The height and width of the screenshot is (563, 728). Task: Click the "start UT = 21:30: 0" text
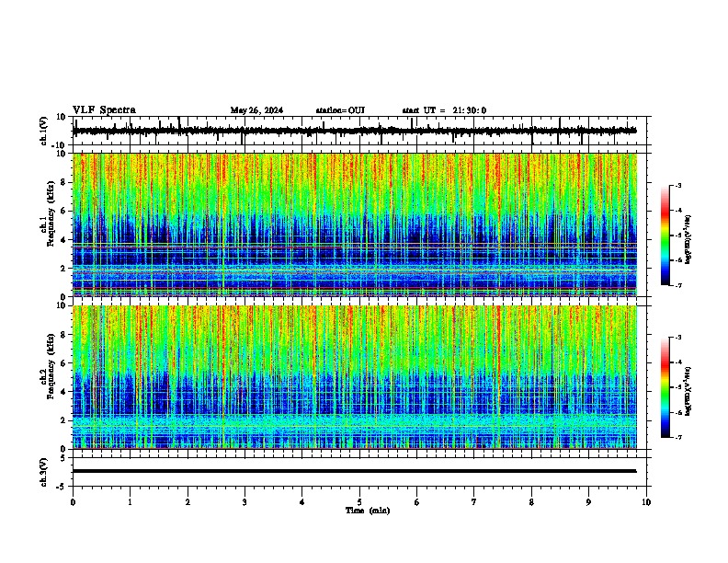coord(444,110)
